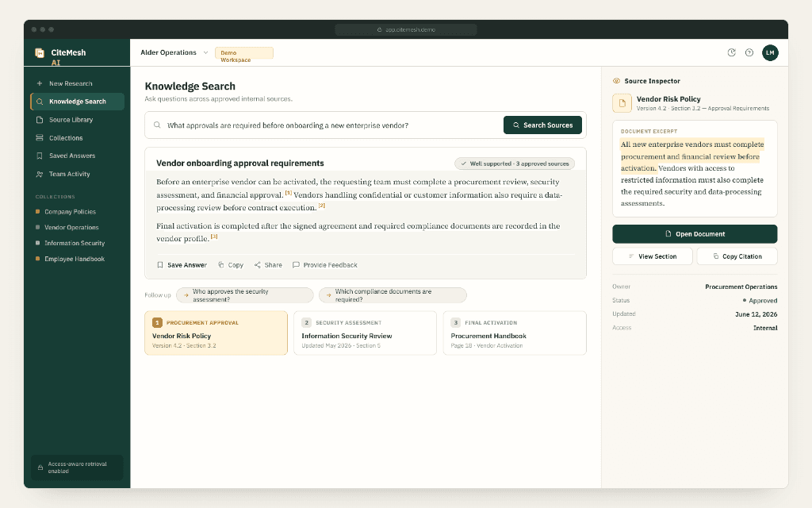Click the number 1 badge on Procurement Approval card
The image size is (812, 508).
[158, 322]
